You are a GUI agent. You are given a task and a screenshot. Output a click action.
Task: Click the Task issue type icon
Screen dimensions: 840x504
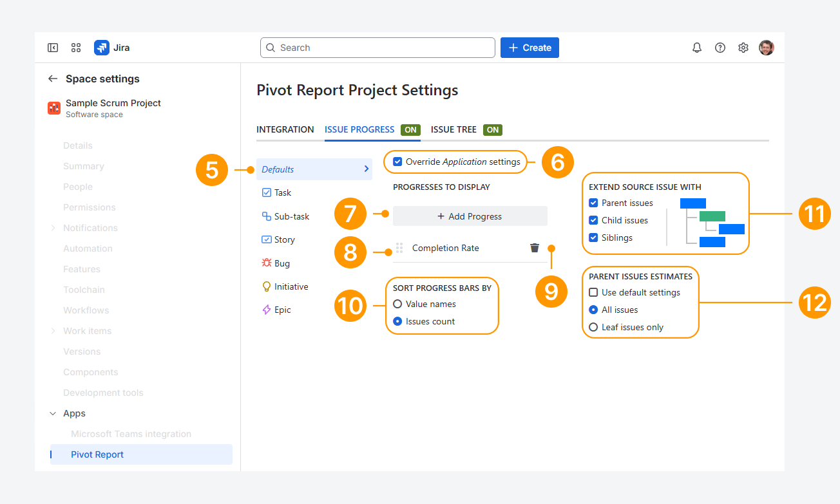[267, 192]
